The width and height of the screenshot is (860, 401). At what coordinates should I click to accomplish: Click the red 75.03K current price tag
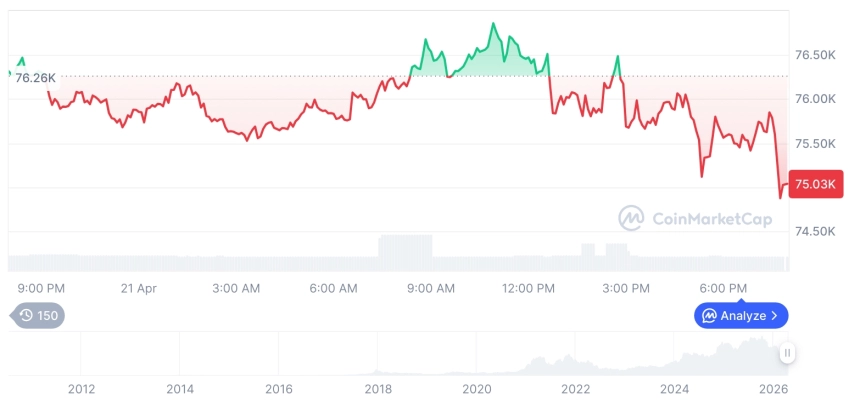click(x=811, y=184)
